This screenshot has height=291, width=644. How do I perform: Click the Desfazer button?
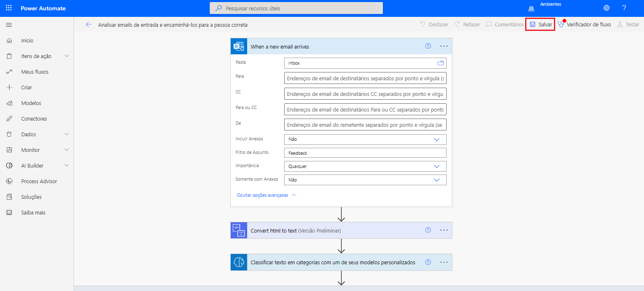(x=434, y=25)
